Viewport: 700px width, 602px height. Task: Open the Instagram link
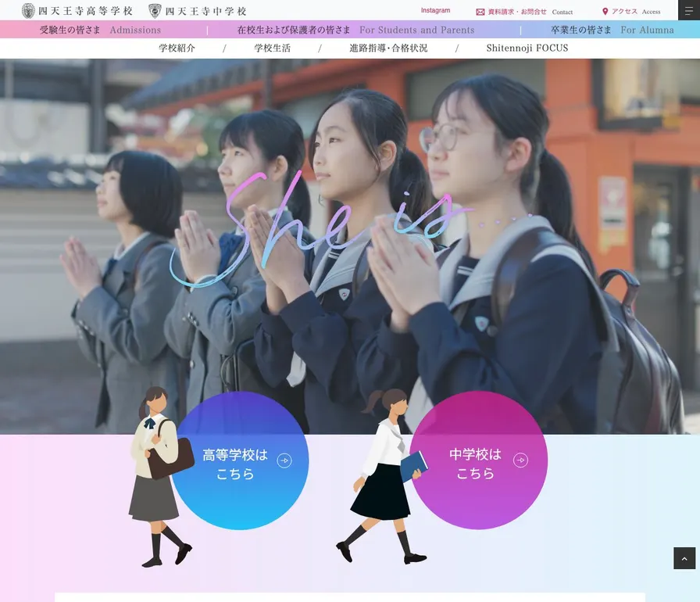[435, 10]
